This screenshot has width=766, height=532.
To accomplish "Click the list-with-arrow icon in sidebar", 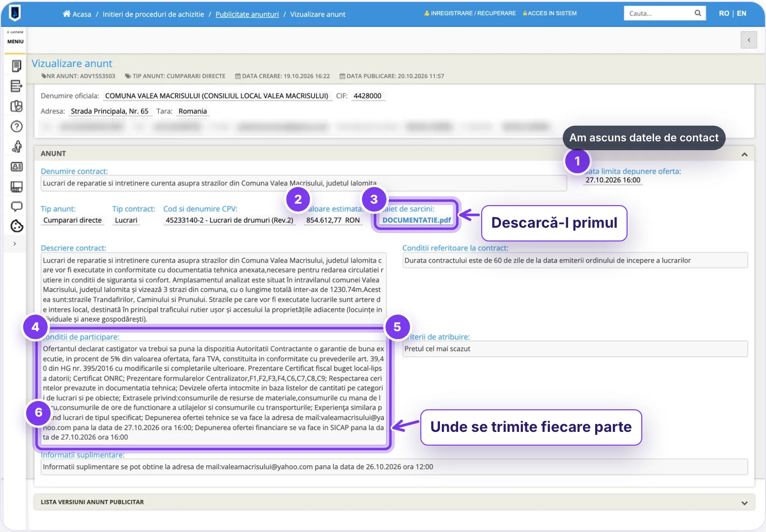I will tap(16, 86).
